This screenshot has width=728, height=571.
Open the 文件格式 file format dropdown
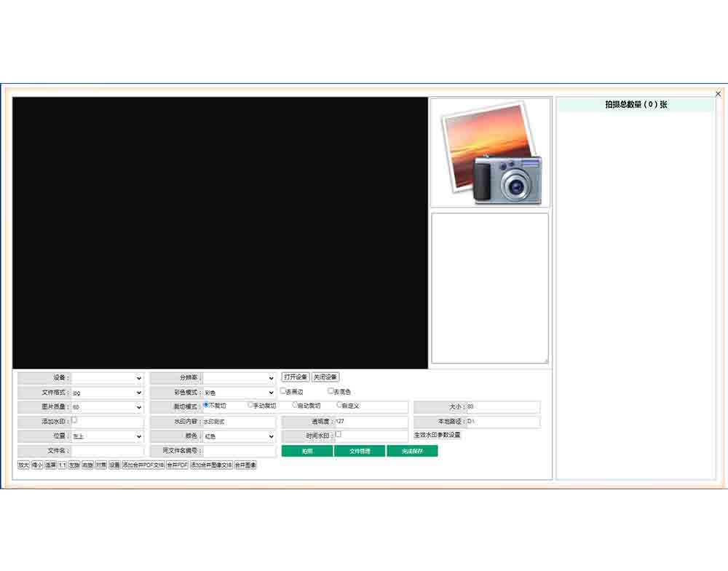click(x=107, y=393)
